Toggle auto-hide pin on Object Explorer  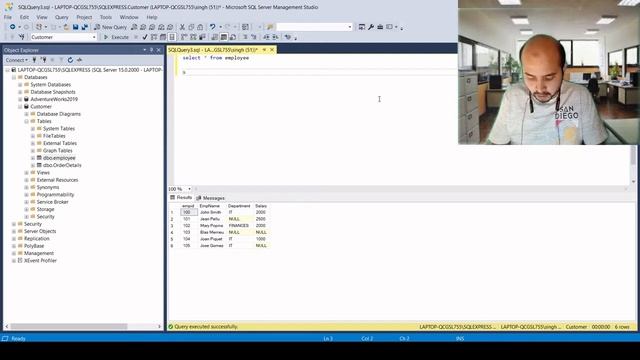click(x=151, y=50)
